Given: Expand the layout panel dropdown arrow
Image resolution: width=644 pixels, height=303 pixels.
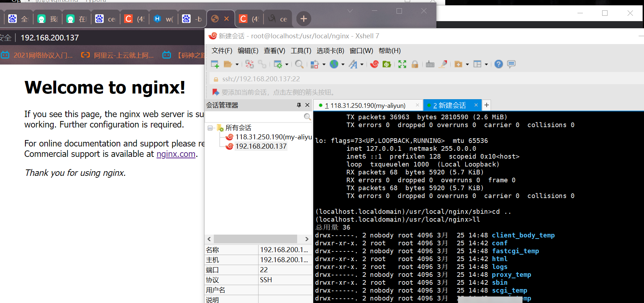Looking at the screenshot, I should 486,64.
